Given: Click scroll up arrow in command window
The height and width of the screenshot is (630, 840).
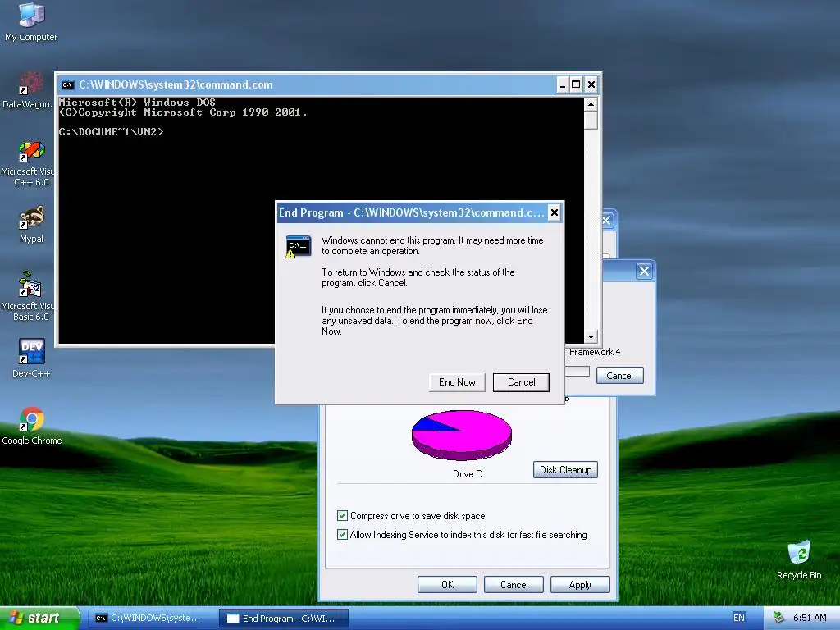Looking at the screenshot, I should 591,104.
